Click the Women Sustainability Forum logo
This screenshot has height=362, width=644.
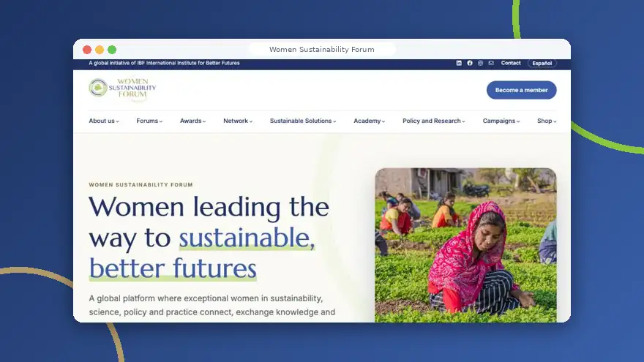tap(122, 88)
